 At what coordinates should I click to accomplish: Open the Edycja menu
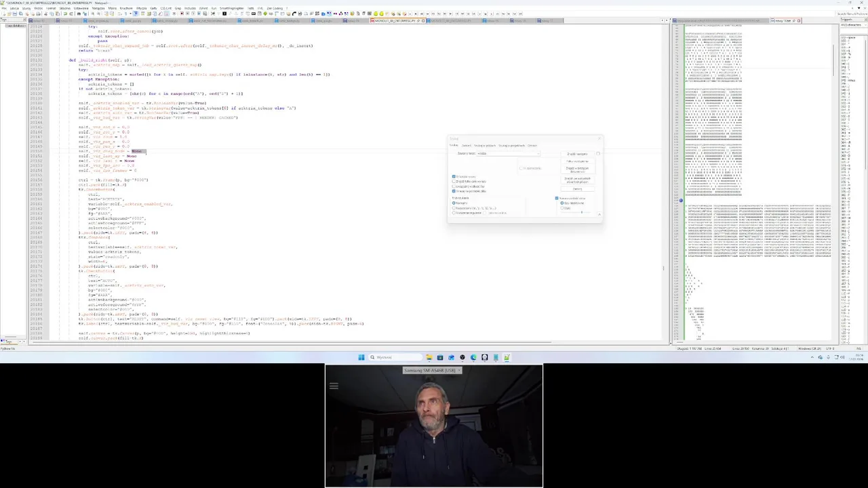point(14,7)
